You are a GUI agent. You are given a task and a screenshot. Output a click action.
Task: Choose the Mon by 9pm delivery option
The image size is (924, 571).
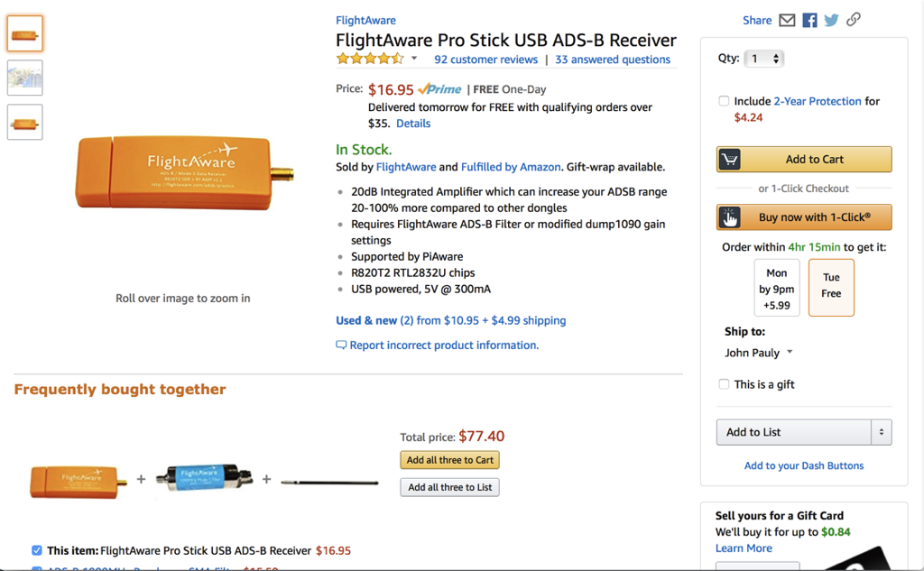tap(777, 288)
